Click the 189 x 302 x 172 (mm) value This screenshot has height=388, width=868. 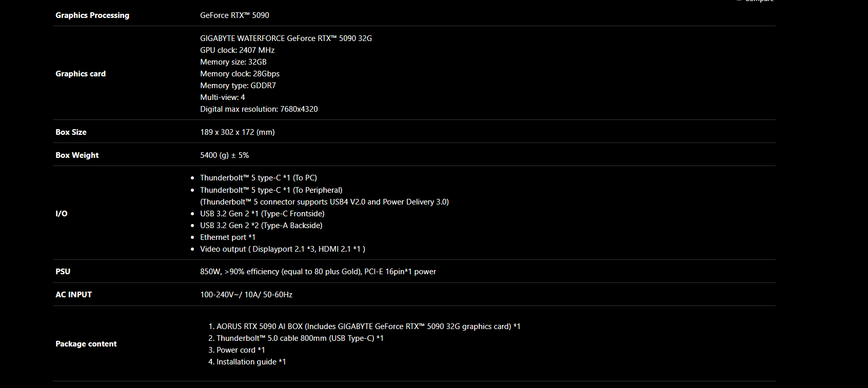237,132
